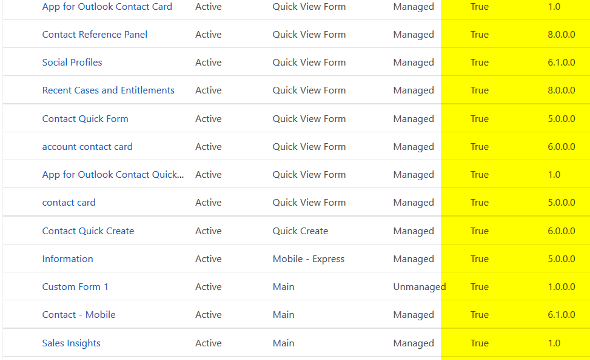The width and height of the screenshot is (590, 360).
Task: Open the account contact card form
Action: [x=87, y=146]
